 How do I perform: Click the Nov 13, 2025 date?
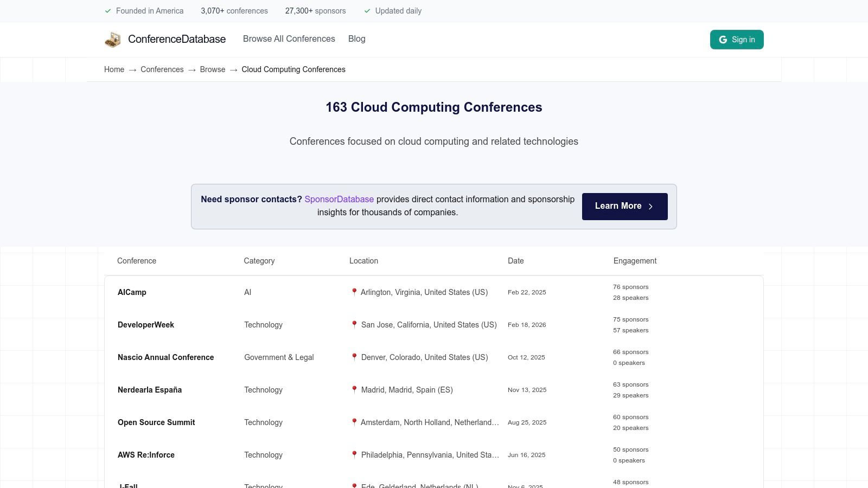pos(527,390)
